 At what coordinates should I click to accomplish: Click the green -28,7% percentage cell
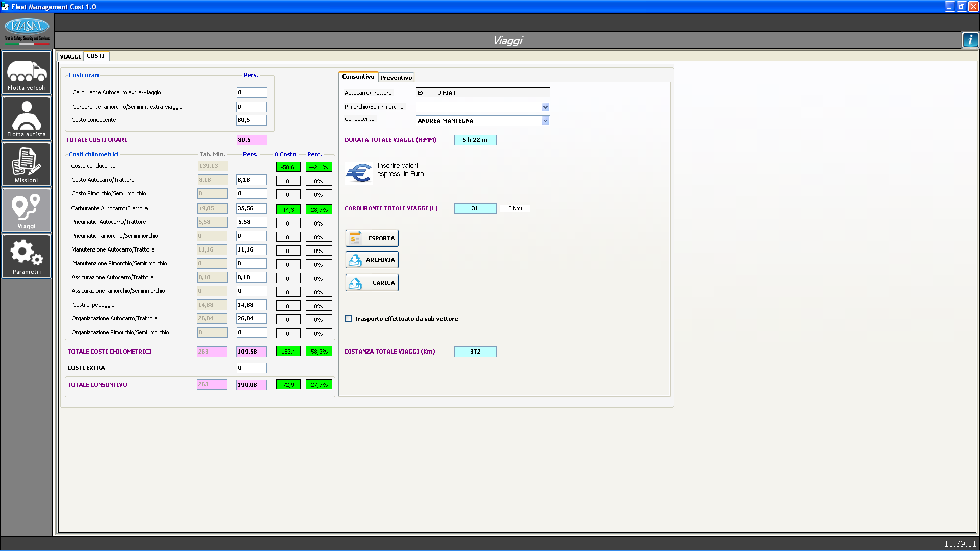[x=318, y=209]
